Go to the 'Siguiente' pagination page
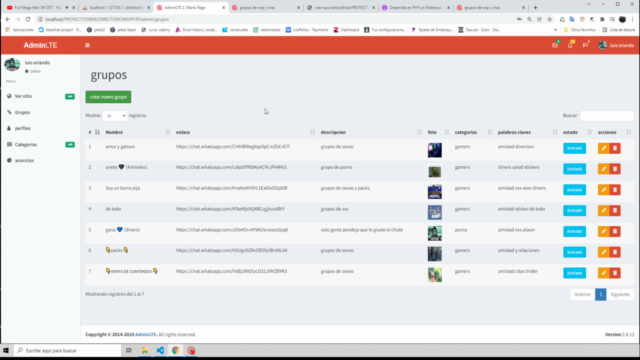Image resolution: width=640 pixels, height=360 pixels. click(x=620, y=294)
